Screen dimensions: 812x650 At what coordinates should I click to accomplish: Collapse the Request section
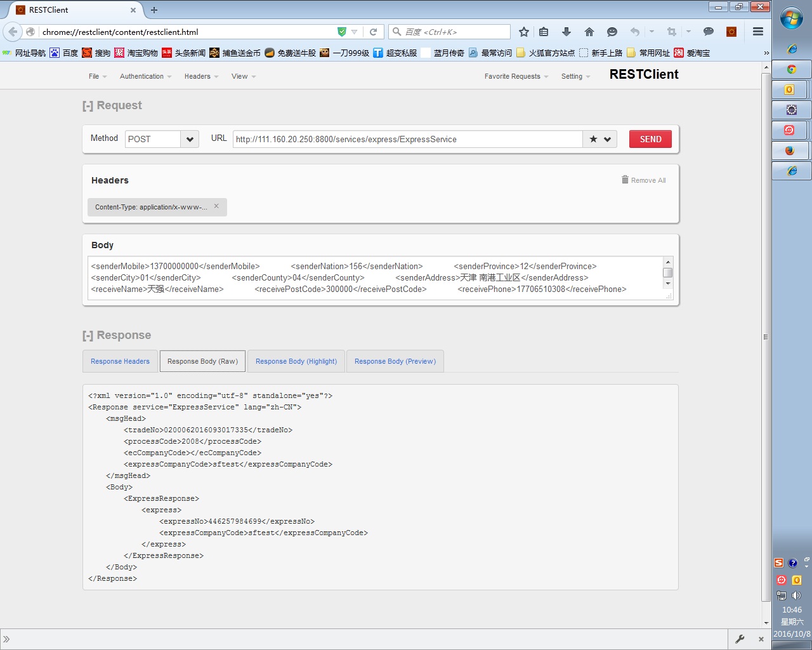click(88, 105)
